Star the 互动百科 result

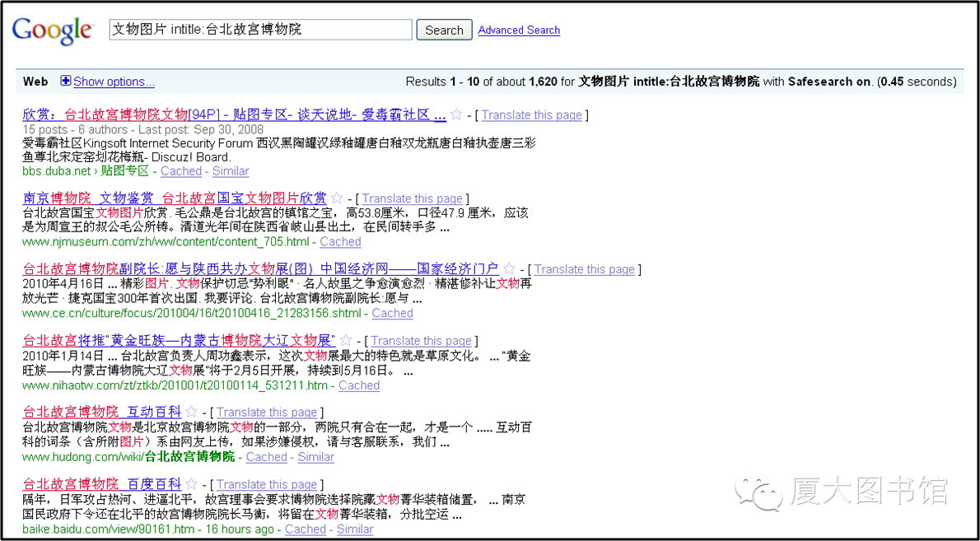pos(192,412)
